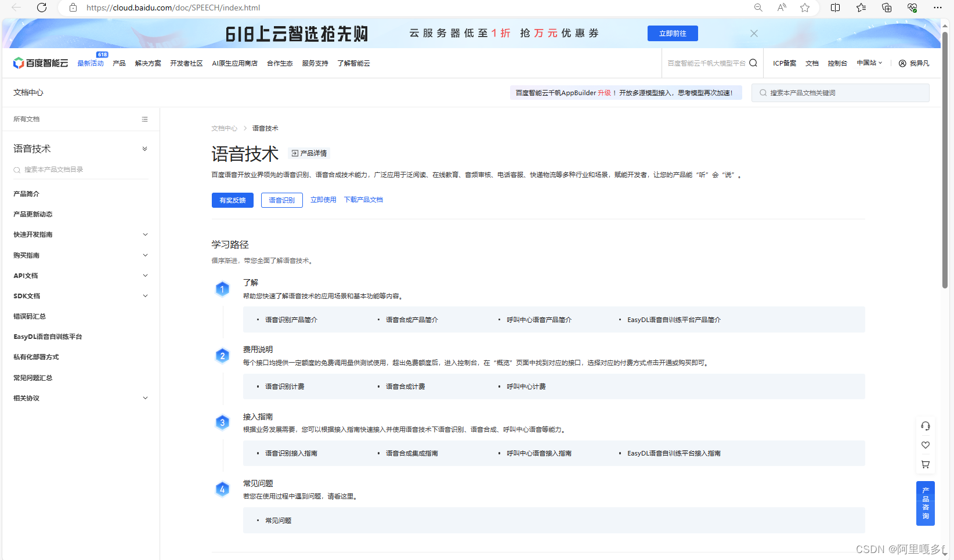Open browser settings and more menu
This screenshot has height=560, width=954.
938,8
